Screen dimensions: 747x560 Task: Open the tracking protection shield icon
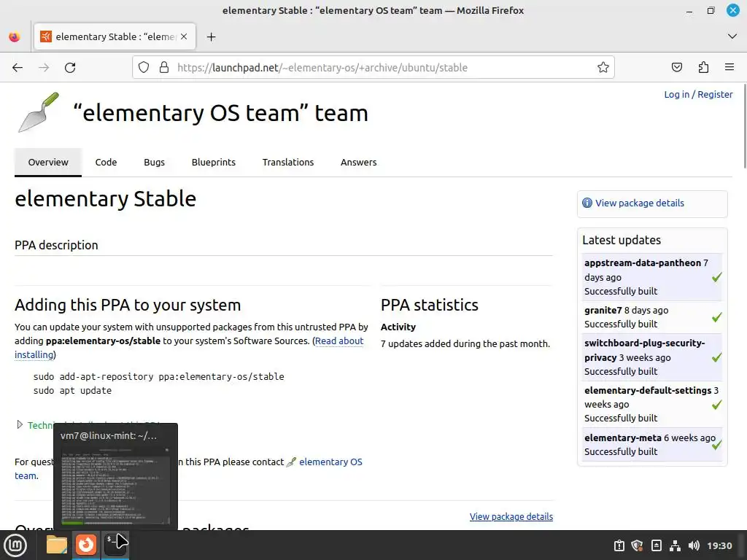pyautogui.click(x=144, y=68)
